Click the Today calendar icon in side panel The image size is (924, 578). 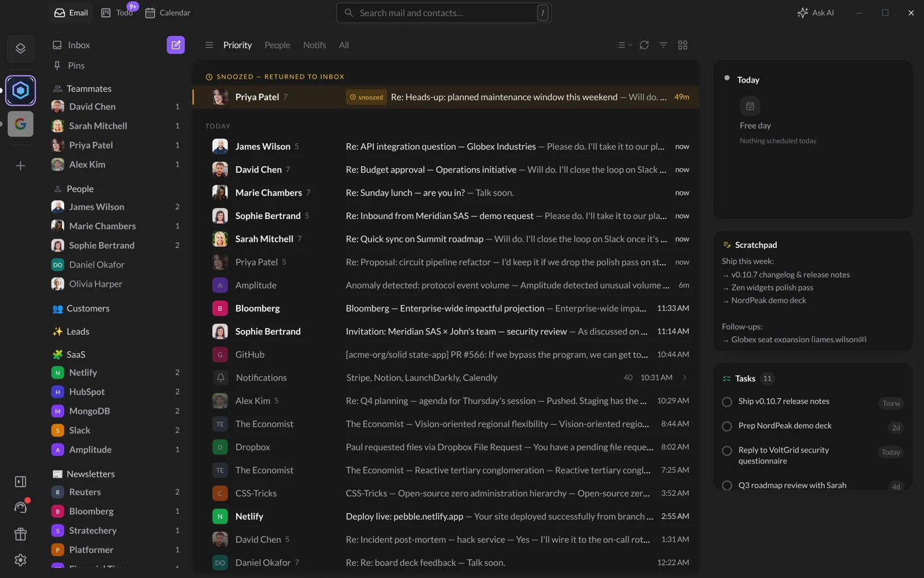(x=750, y=106)
